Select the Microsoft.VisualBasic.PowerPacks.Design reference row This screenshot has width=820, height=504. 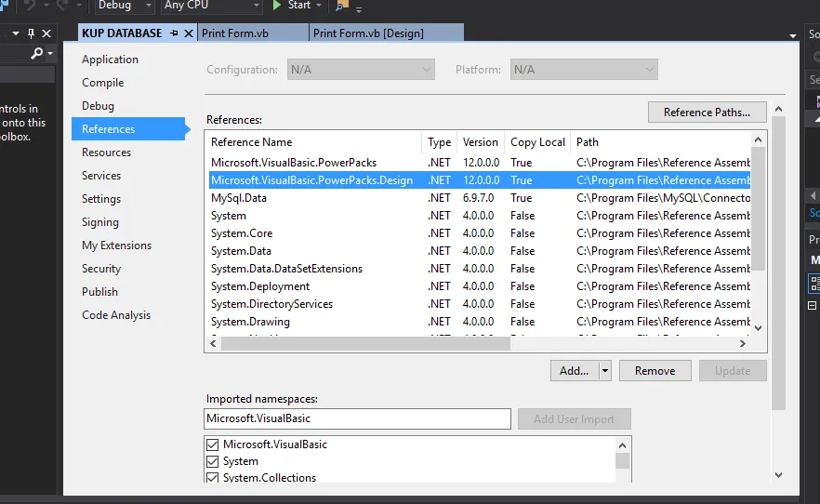[480, 180]
